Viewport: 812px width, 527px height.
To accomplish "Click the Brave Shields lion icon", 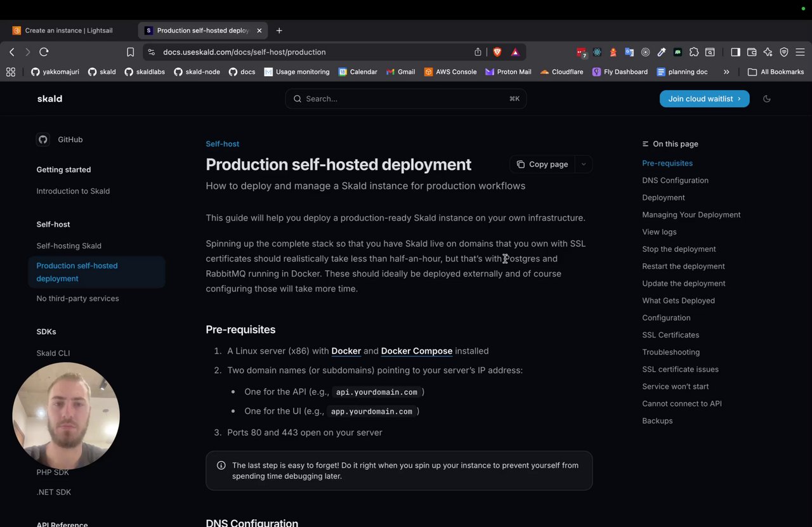I will coord(497,52).
